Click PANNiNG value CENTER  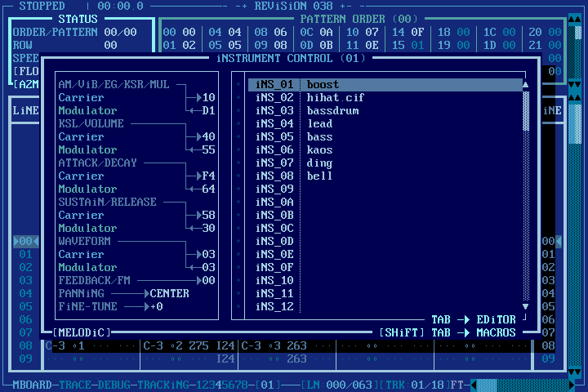coord(170,294)
